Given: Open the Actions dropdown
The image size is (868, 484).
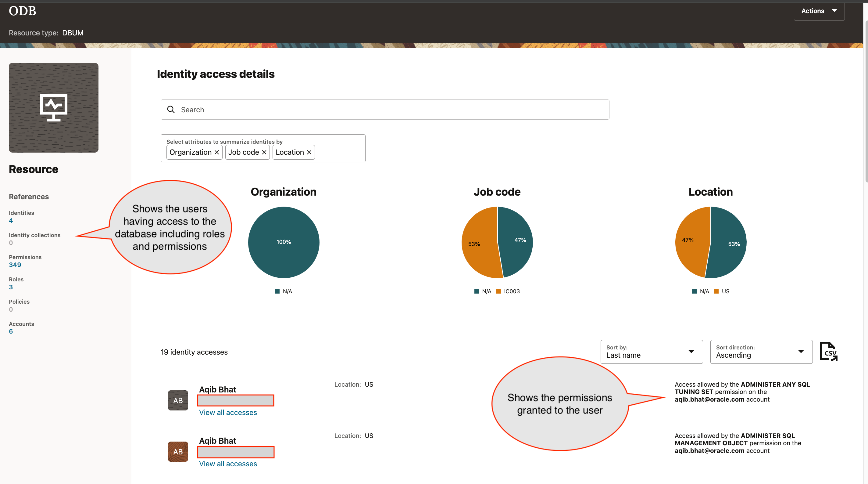Looking at the screenshot, I should [x=819, y=11].
